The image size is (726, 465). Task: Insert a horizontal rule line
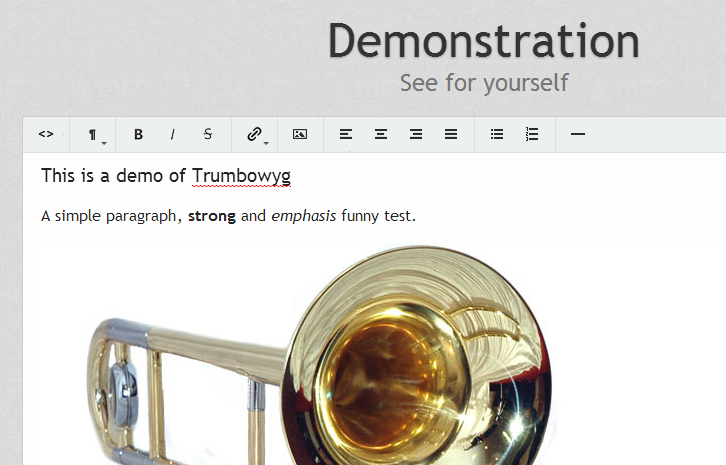[x=577, y=134]
